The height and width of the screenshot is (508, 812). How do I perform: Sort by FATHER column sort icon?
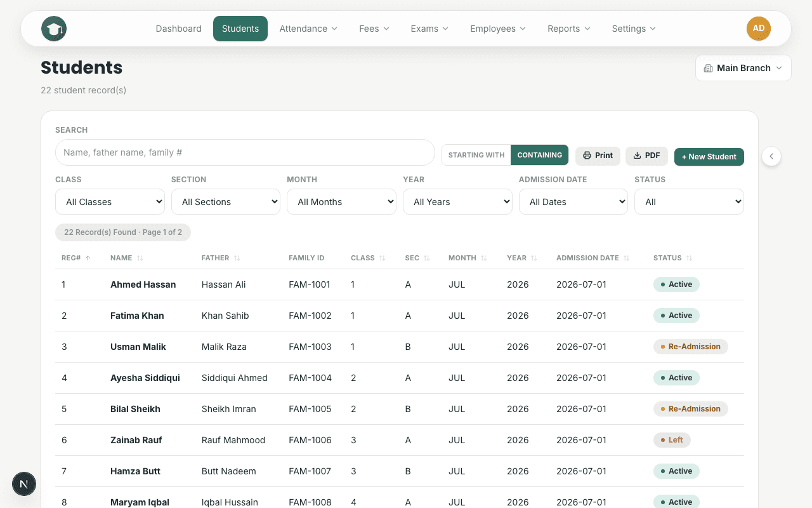(237, 258)
